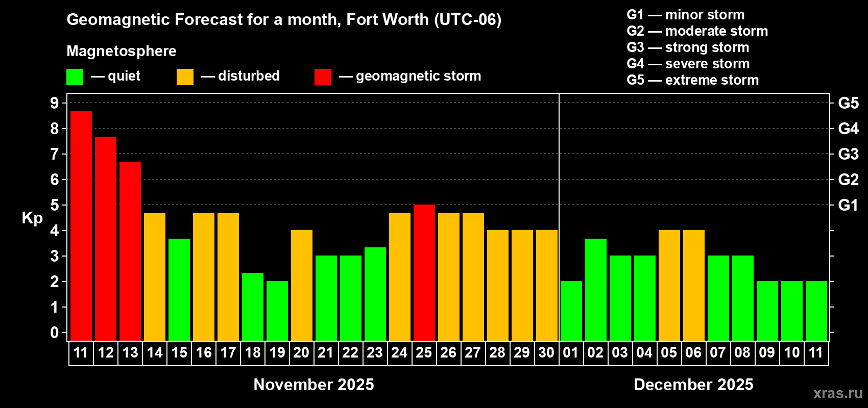Image resolution: width=868 pixels, height=408 pixels.
Task: Click the red geomagnetic storm legend swatch
Action: tap(323, 77)
